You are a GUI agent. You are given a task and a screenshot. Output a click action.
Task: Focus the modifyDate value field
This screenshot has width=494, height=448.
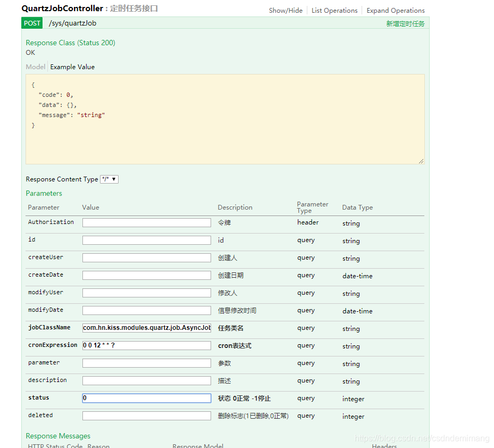pos(147,311)
